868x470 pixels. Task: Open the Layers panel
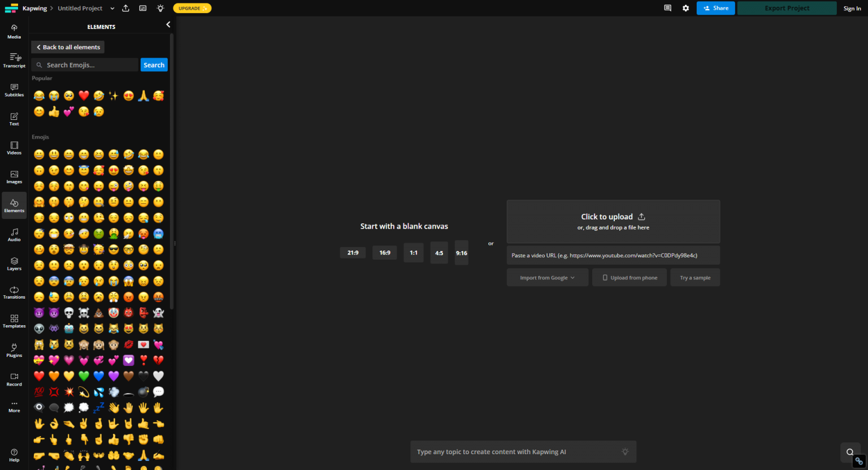click(14, 264)
